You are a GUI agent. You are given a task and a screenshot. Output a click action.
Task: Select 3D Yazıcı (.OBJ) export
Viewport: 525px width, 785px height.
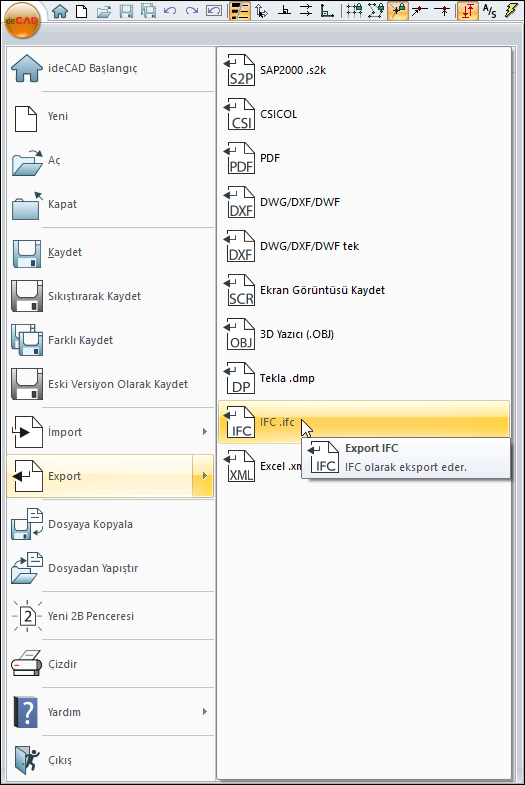364,335
